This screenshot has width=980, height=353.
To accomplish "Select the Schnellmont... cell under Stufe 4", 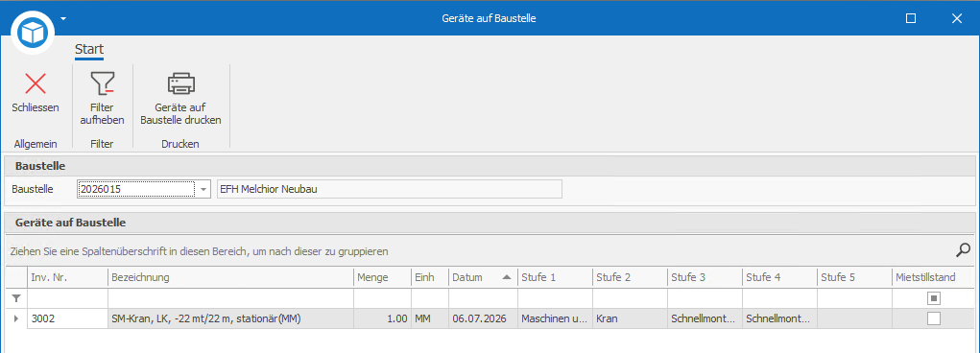I will coord(779,318).
